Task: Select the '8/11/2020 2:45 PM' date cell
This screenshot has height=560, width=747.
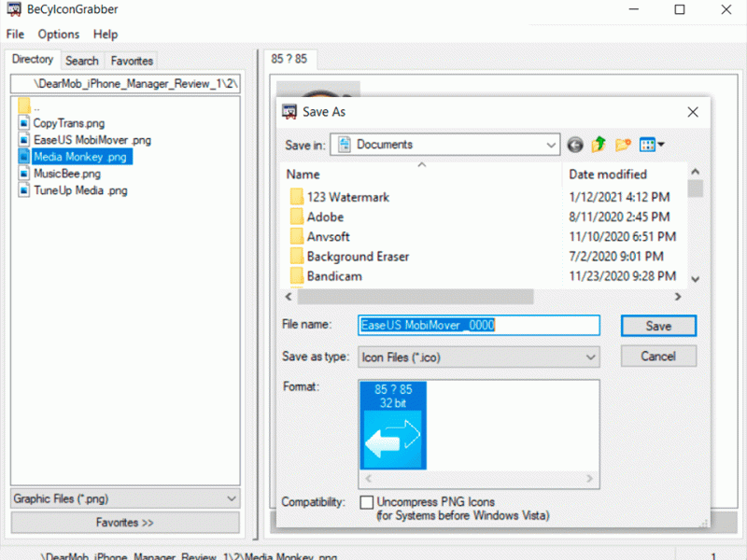Action: pos(619,217)
